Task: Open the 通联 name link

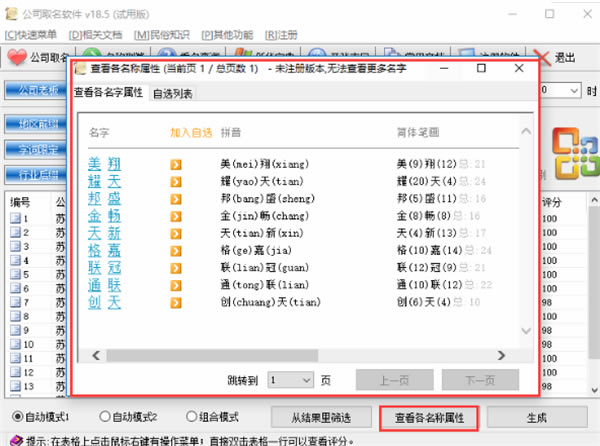Action: coord(104,285)
